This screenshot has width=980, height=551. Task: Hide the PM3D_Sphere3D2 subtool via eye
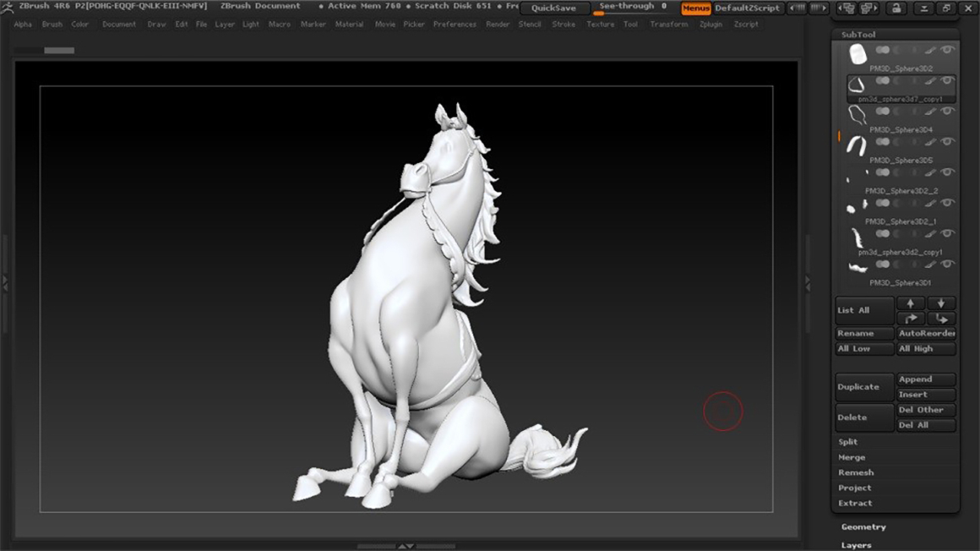pos(948,51)
